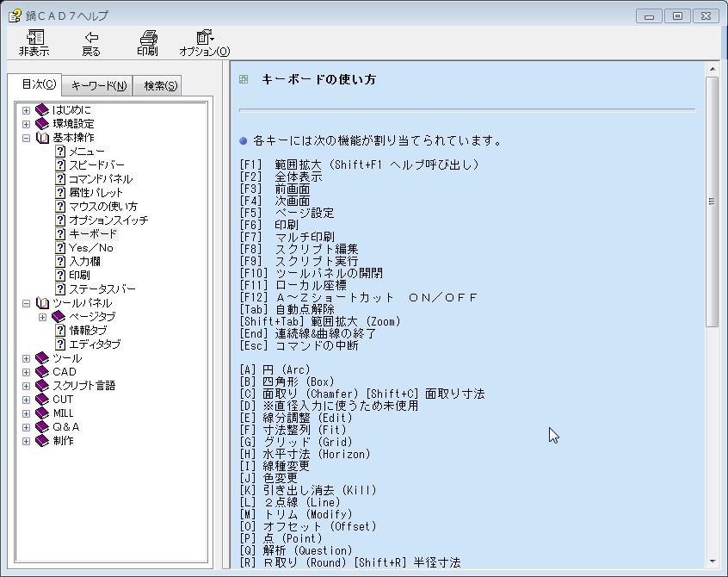Viewport: 728px width, 577px height.
Task: Click the vertical scrollbar thumb
Action: coord(713,202)
